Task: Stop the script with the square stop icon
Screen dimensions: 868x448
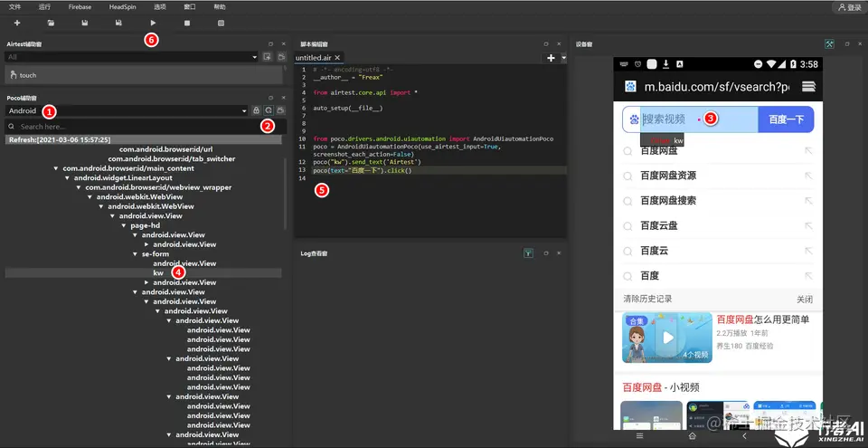Action: 187,24
